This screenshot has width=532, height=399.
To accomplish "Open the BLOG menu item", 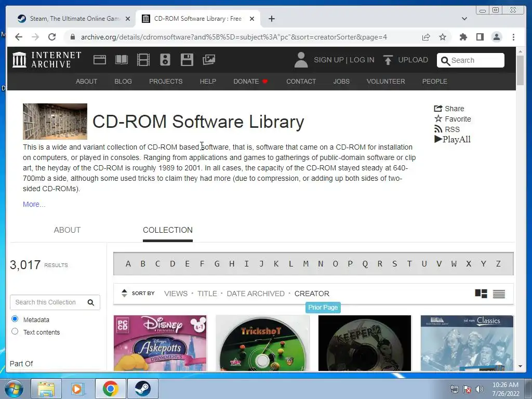I will 123,82.
